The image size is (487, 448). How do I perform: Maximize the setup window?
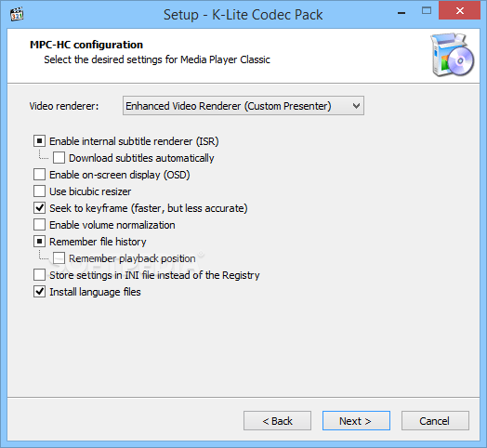[x=427, y=11]
